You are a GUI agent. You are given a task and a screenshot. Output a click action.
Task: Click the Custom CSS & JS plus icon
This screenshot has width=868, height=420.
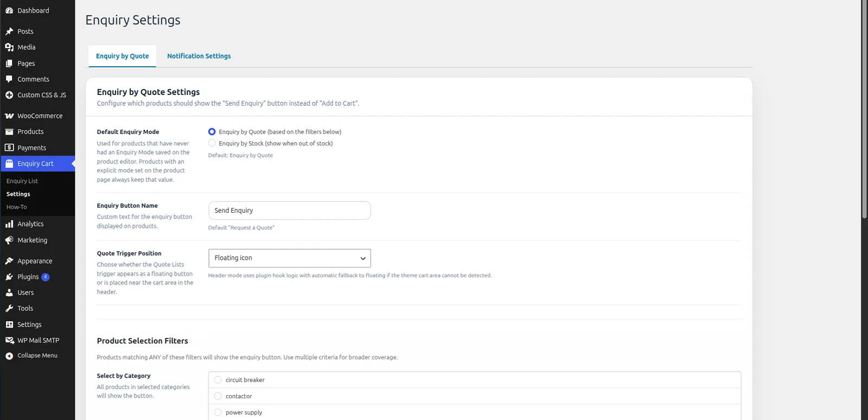coord(9,95)
